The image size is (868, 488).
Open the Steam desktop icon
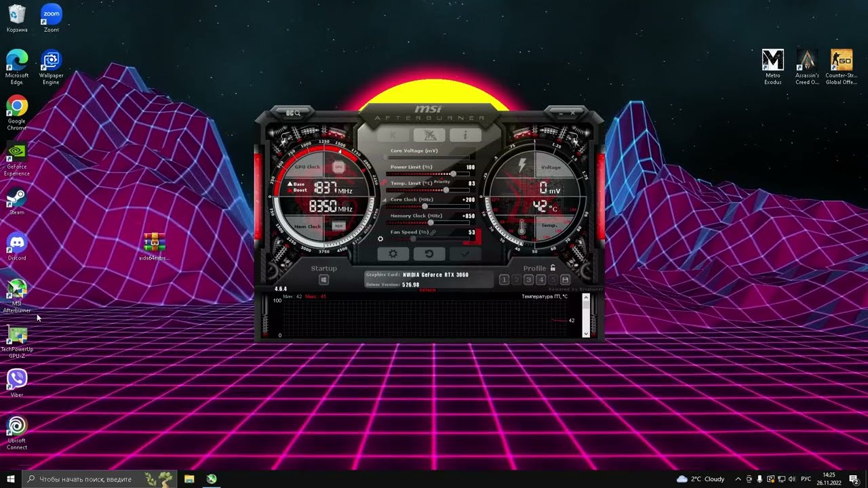coord(17,201)
